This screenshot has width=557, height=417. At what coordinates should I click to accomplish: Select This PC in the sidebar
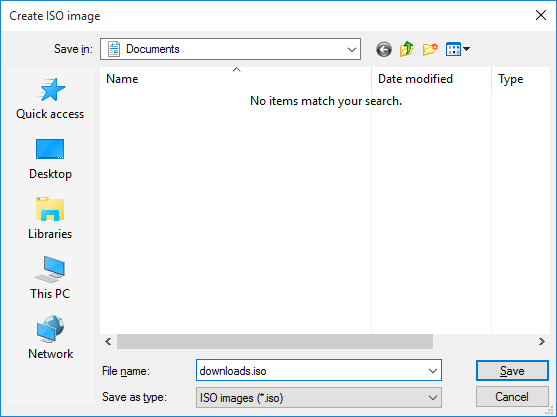click(50, 279)
